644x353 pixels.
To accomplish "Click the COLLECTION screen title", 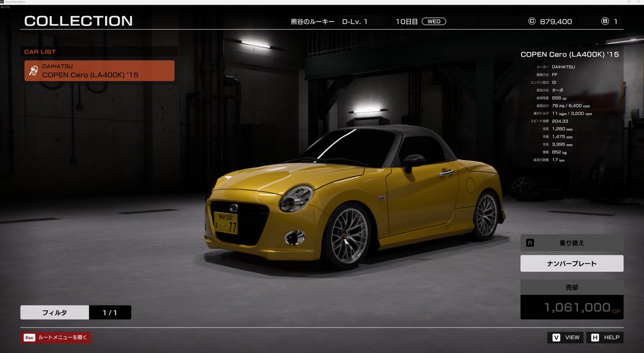I will 78,21.
